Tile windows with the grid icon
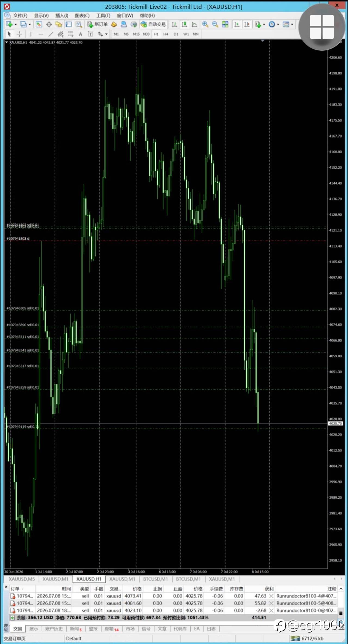The width and height of the screenshot is (348, 644). coord(225,24)
